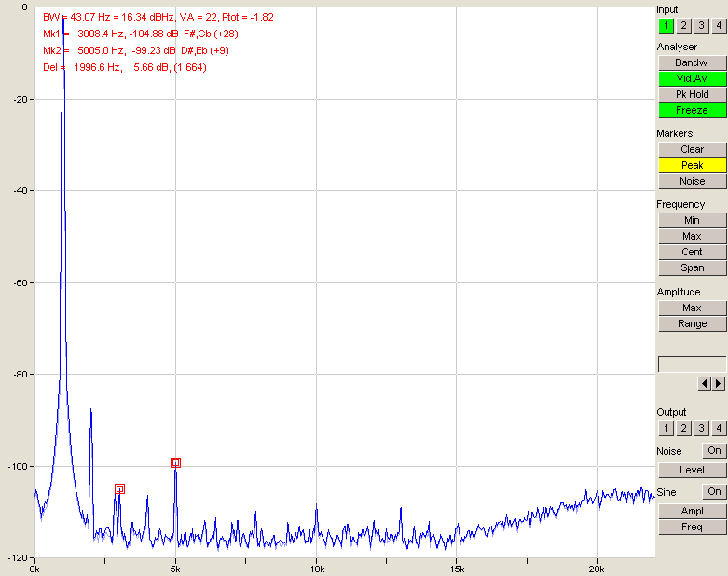
Task: Select Output channel 4
Action: point(719,428)
